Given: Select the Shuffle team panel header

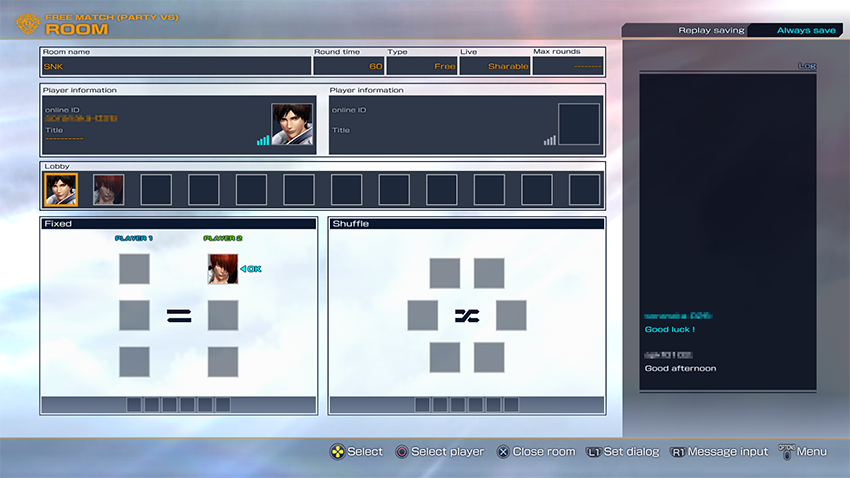Looking at the screenshot, I should tap(467, 224).
